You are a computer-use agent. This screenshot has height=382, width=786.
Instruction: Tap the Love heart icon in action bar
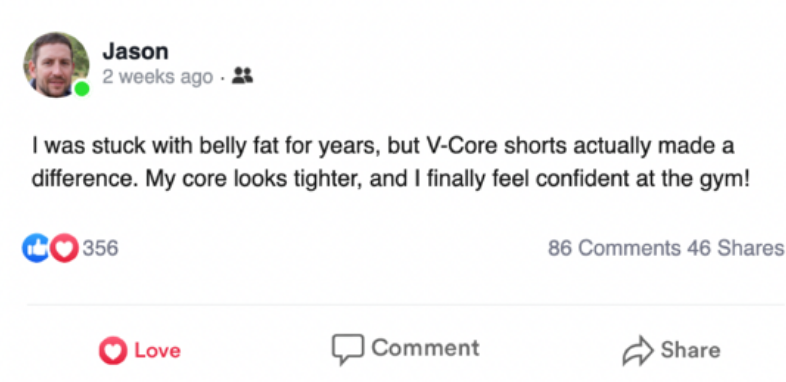click(x=113, y=350)
